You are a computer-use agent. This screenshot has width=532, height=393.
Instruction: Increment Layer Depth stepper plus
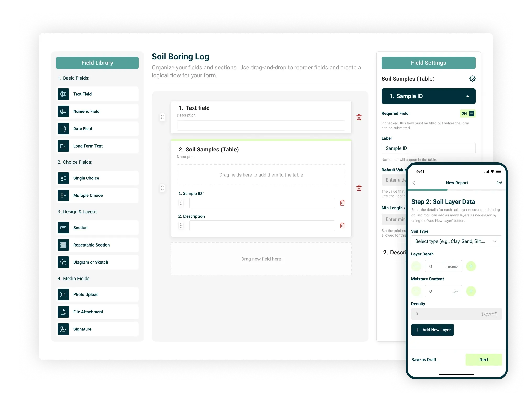[471, 266]
